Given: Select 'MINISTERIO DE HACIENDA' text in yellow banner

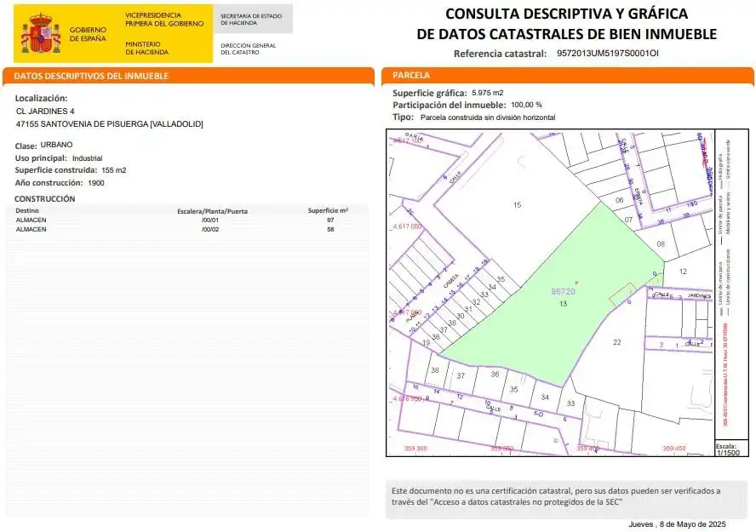Looking at the screenshot, I should 146,48.
